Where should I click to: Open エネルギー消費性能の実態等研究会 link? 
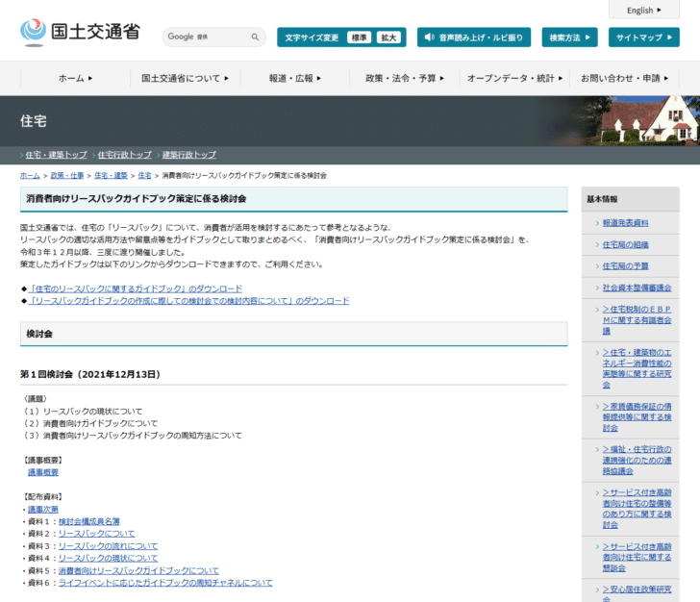[x=637, y=368]
